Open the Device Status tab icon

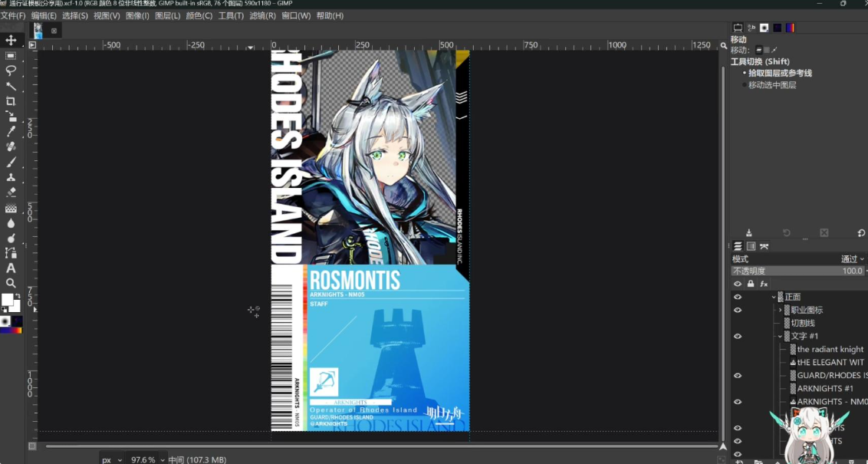751,28
